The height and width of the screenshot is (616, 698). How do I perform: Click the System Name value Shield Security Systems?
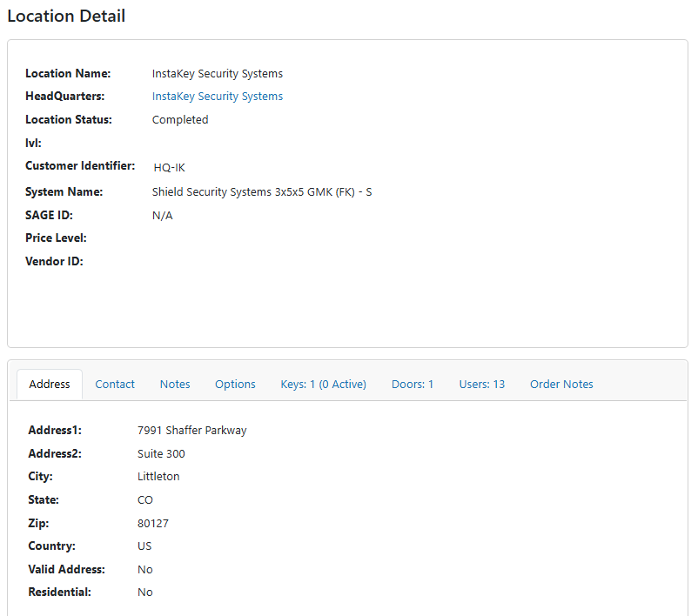[262, 191]
